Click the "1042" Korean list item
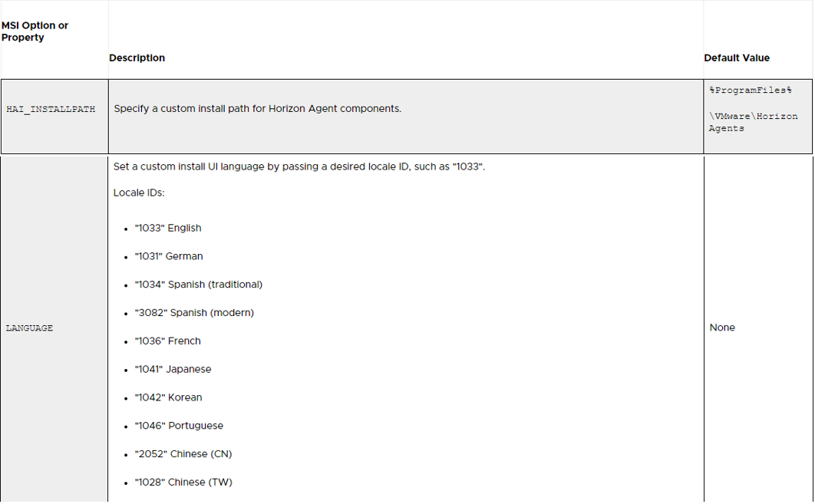This screenshot has width=815, height=504. click(168, 397)
